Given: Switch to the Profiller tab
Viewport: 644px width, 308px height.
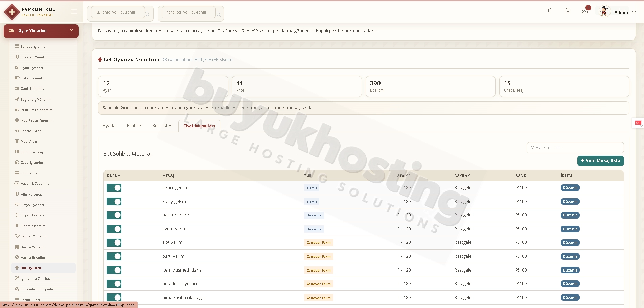Looking at the screenshot, I should (135, 126).
